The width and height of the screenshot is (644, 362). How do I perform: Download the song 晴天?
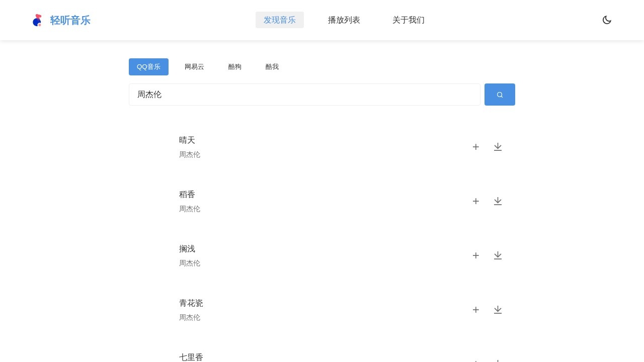click(498, 147)
